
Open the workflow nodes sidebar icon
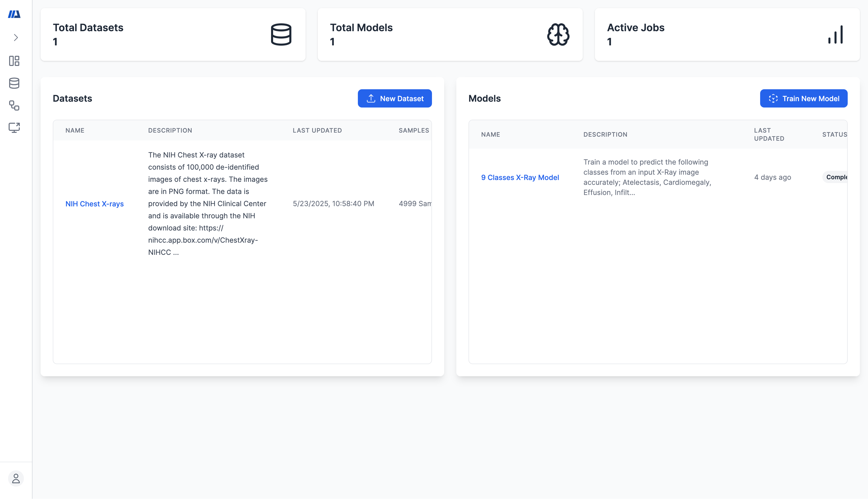14,105
